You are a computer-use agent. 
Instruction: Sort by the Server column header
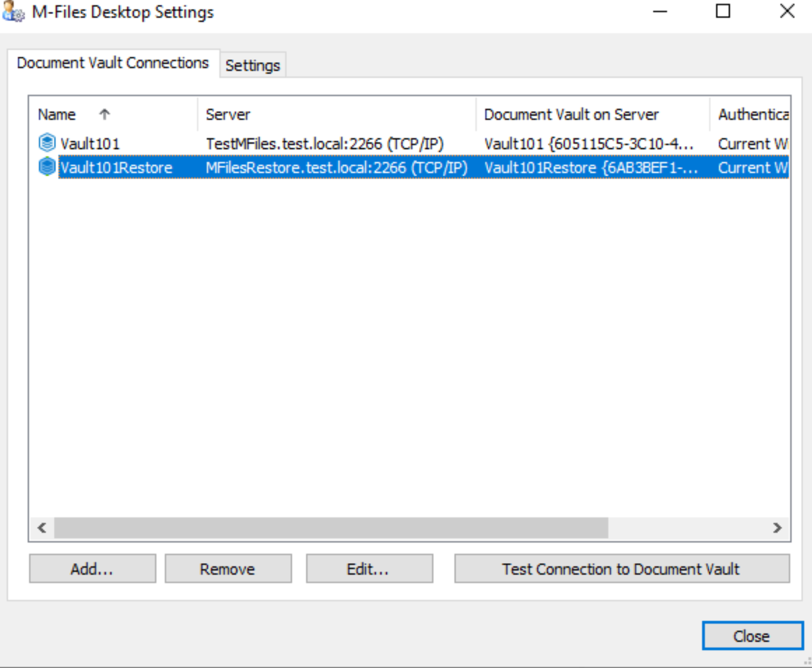coord(336,114)
